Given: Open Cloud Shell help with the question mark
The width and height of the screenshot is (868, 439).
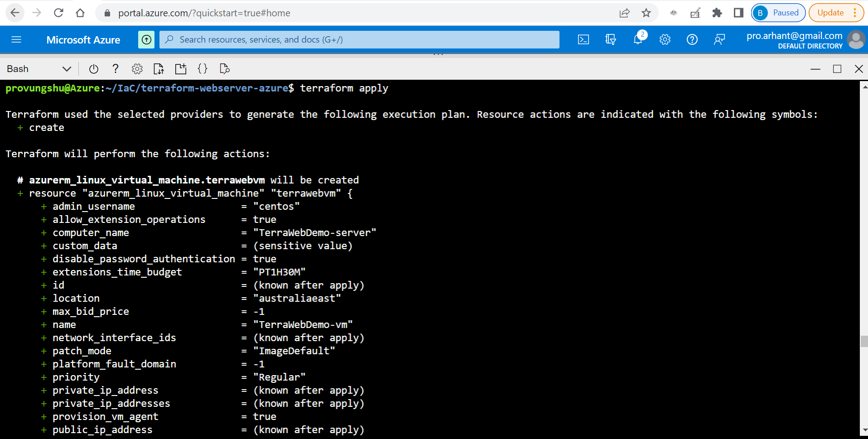Looking at the screenshot, I should (x=115, y=69).
